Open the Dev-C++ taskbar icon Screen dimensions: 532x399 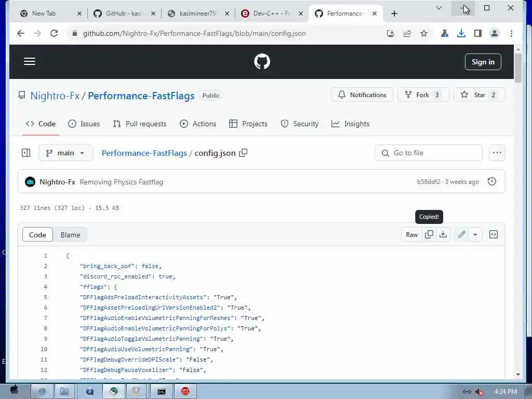(x=185, y=392)
